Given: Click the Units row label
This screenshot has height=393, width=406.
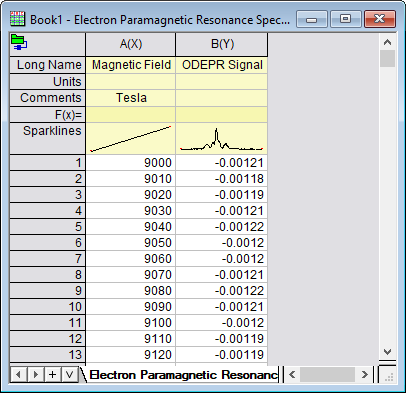Looking at the screenshot, I should point(47,82).
